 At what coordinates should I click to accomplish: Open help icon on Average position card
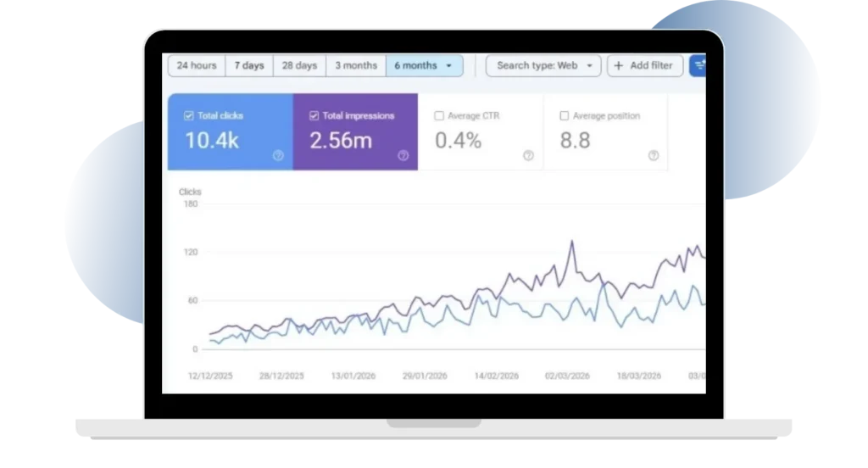(x=654, y=156)
